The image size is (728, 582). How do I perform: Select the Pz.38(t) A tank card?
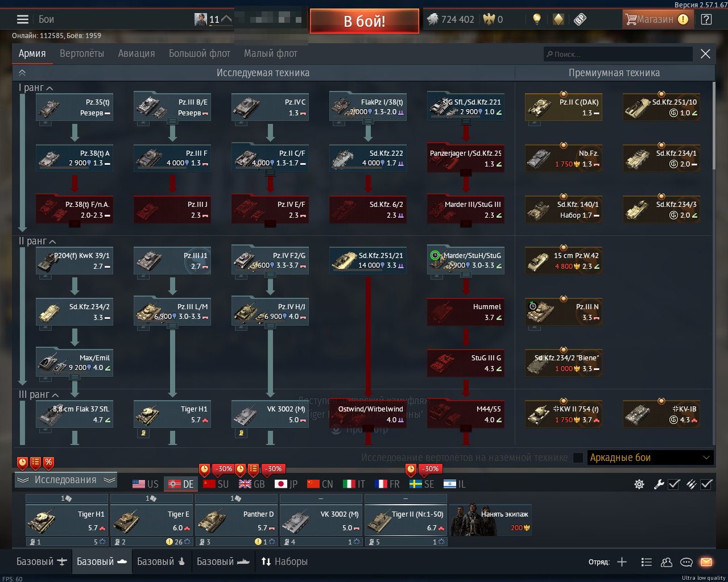[x=75, y=158]
